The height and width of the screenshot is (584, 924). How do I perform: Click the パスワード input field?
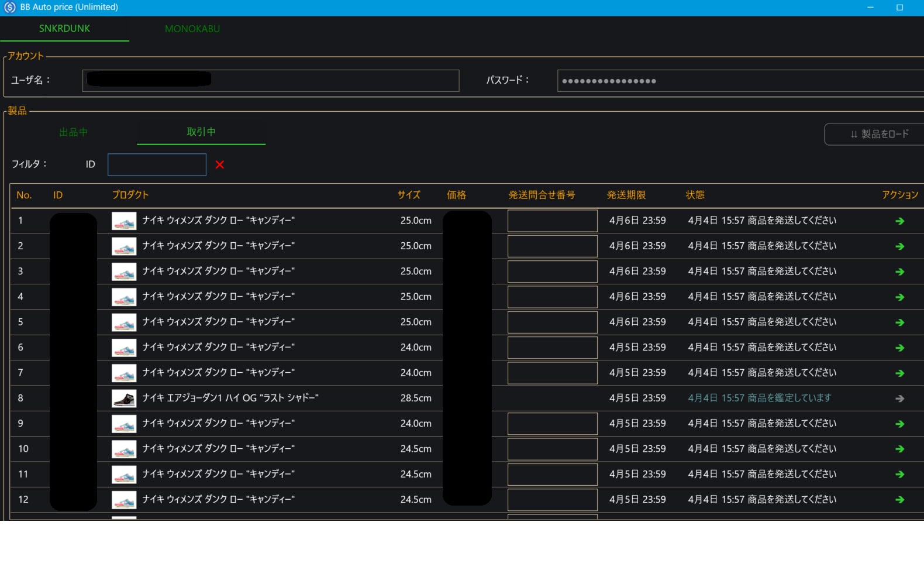coord(740,81)
